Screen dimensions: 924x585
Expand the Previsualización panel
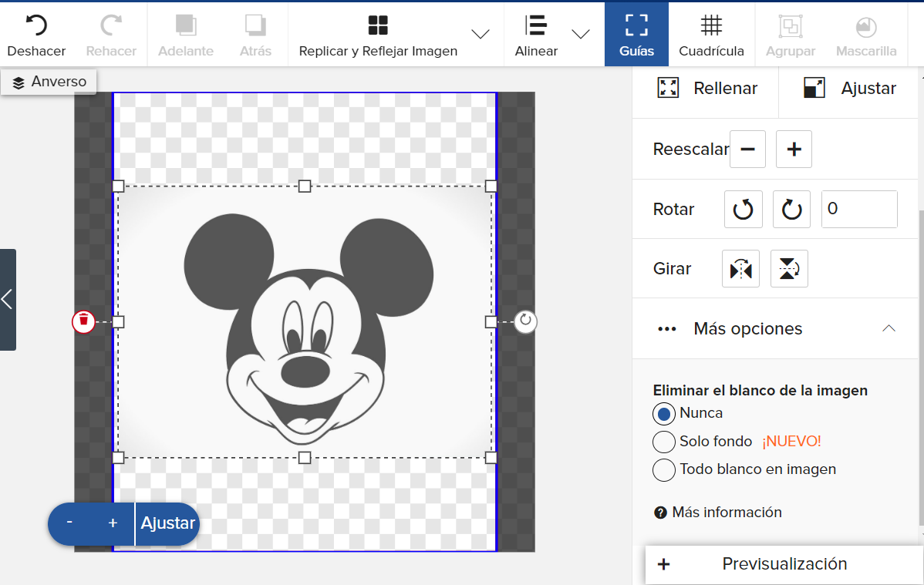(784, 564)
